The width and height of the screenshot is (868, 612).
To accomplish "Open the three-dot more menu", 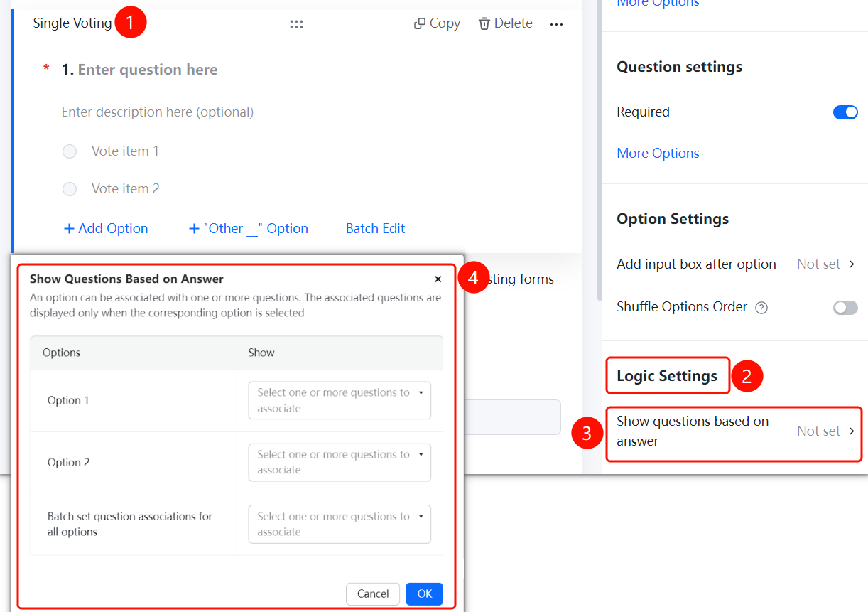I will pos(556,24).
